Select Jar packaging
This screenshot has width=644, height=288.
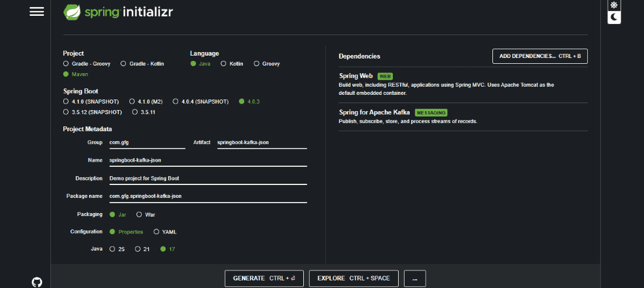[x=118, y=214]
